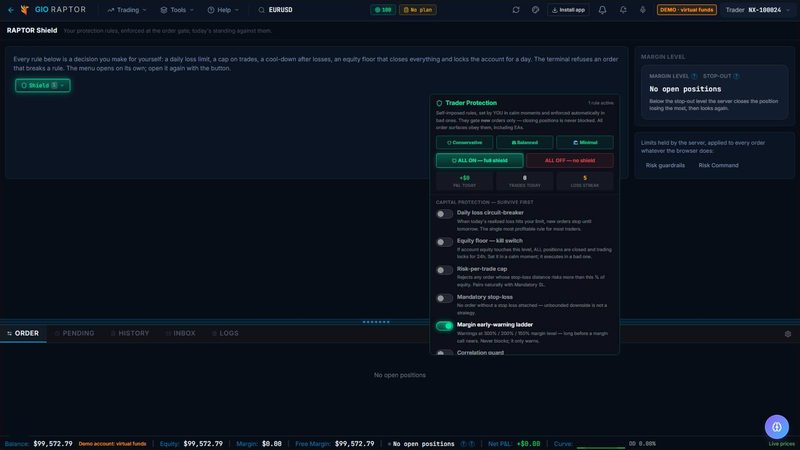Click the Trades Today stat tile
This screenshot has width=800, height=450.
point(524,181)
